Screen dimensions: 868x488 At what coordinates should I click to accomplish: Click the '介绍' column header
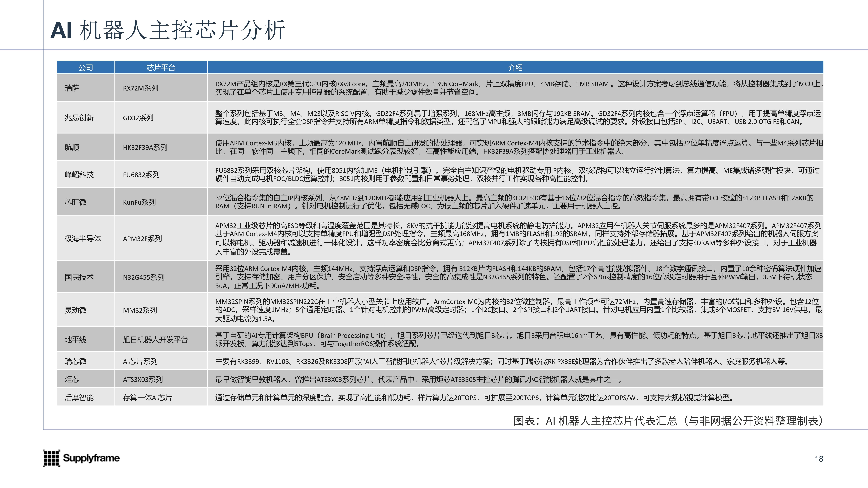click(515, 67)
